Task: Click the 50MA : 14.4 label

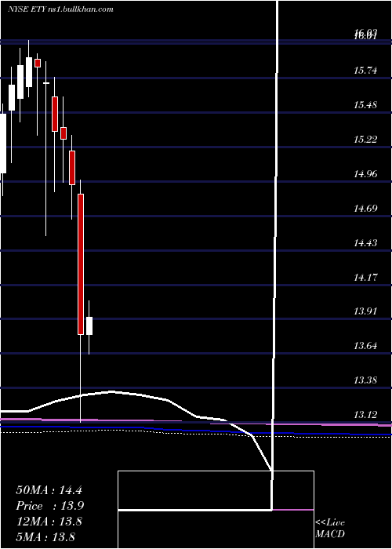Action: tap(49, 490)
